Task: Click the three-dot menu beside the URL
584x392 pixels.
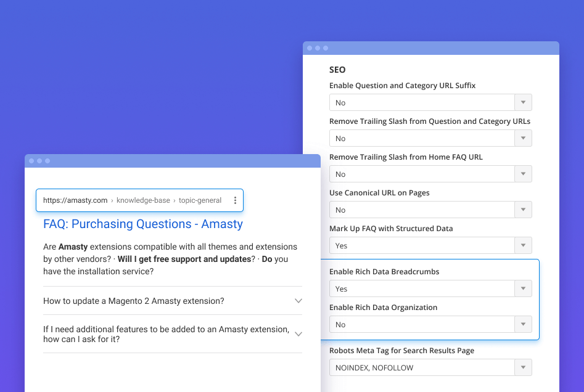Action: (235, 200)
